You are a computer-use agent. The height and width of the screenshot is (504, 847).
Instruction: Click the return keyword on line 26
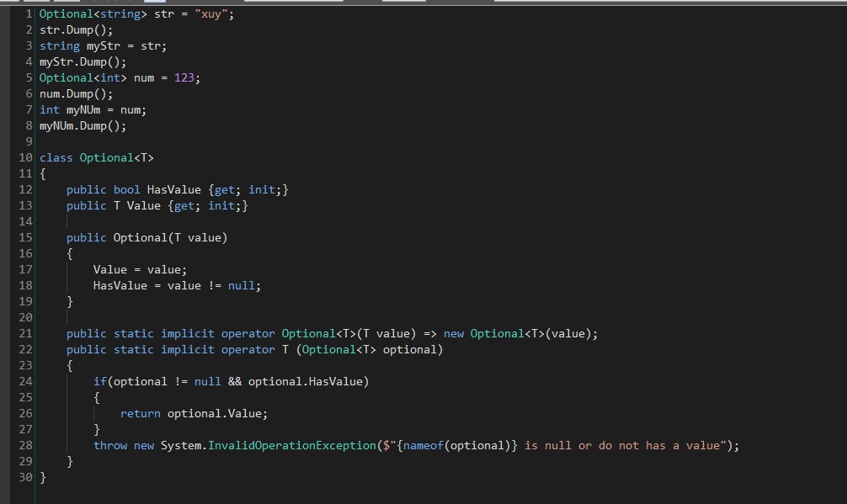140,413
